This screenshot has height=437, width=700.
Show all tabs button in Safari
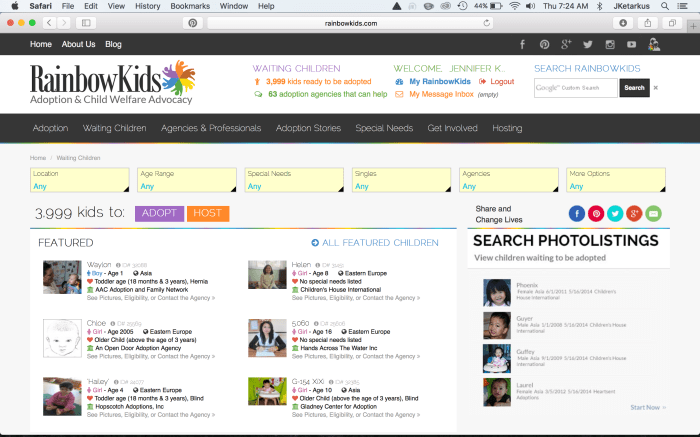click(672, 23)
